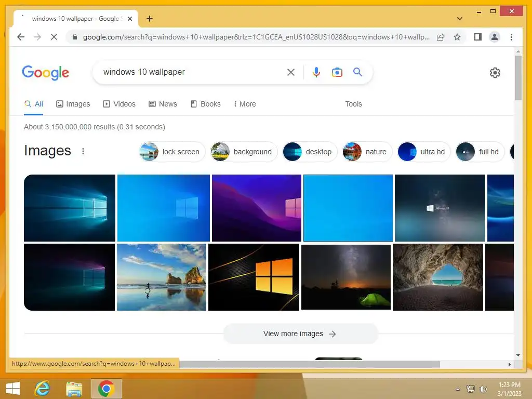The width and height of the screenshot is (532, 399).
Task: Open Images section three-dot options
Action: pyautogui.click(x=83, y=151)
